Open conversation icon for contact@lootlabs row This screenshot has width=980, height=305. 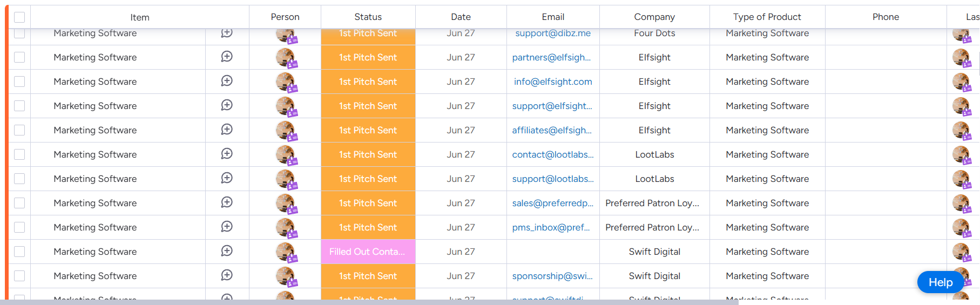point(227,154)
